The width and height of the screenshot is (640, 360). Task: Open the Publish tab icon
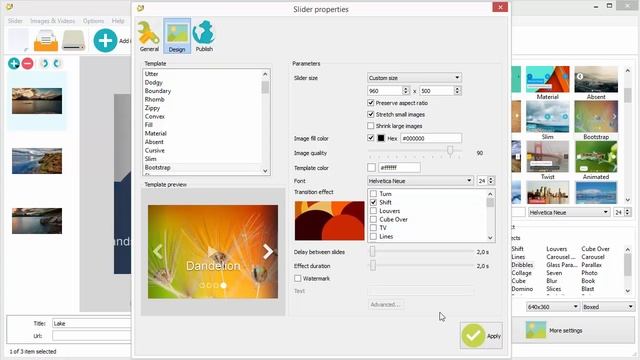[204, 32]
